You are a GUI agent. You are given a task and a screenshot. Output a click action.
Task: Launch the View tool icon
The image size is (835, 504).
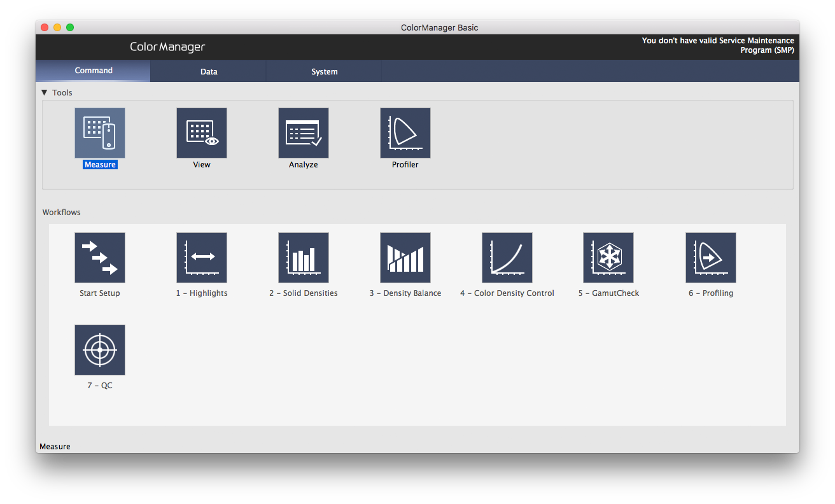[x=202, y=133]
